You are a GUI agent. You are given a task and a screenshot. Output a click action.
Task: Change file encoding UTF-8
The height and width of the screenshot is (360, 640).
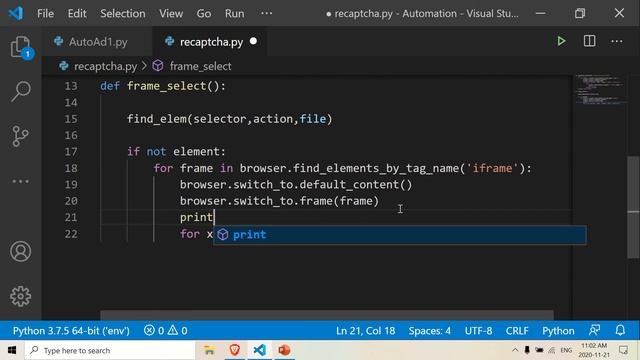478,330
